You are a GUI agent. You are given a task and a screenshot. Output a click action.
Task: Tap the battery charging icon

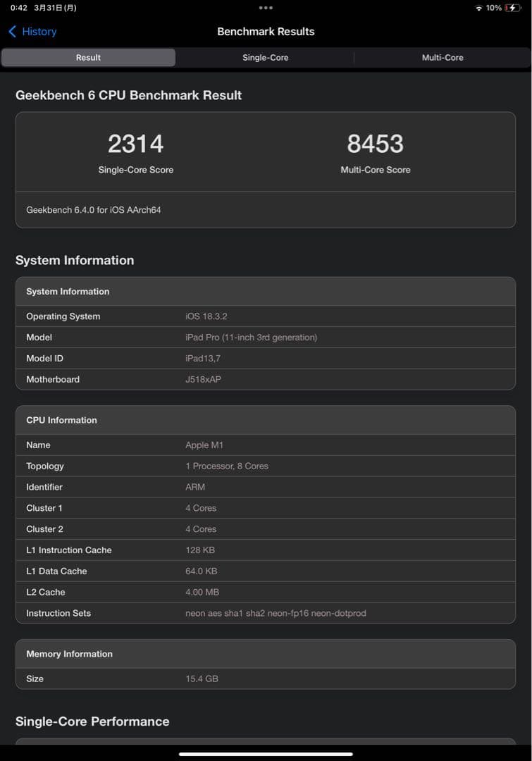pyautogui.click(x=512, y=8)
